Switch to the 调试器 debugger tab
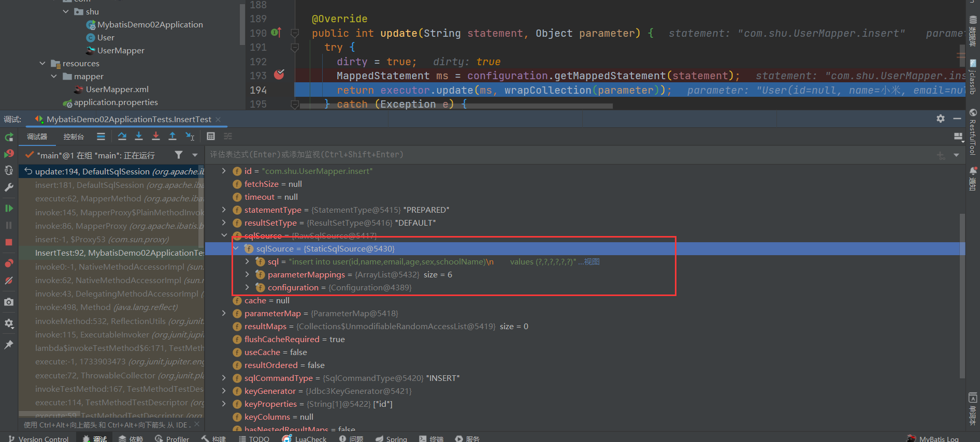The width and height of the screenshot is (980, 442). [x=37, y=137]
